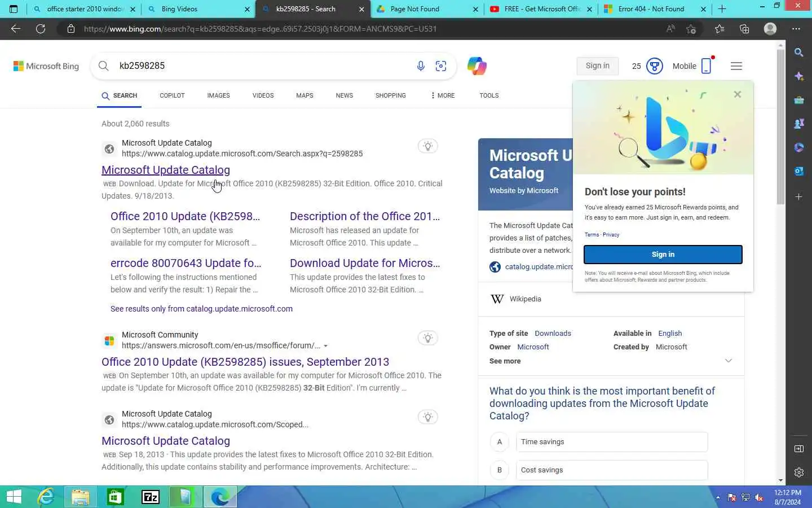Open the Collections icon
Viewport: 812px width, 508px height.
(744, 29)
